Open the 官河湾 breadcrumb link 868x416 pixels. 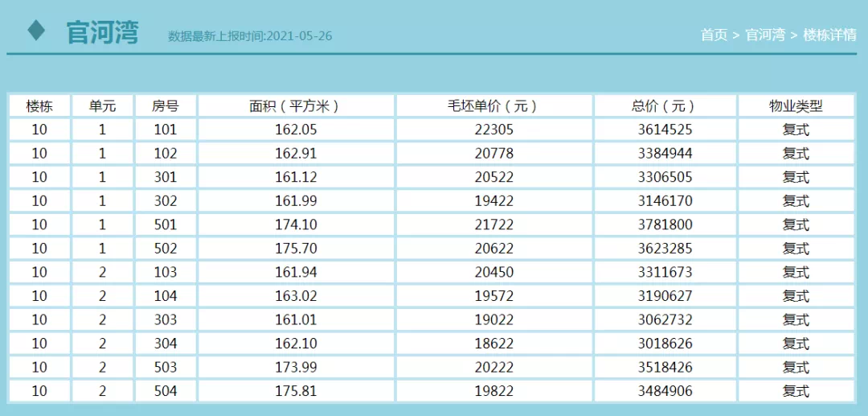[766, 35]
